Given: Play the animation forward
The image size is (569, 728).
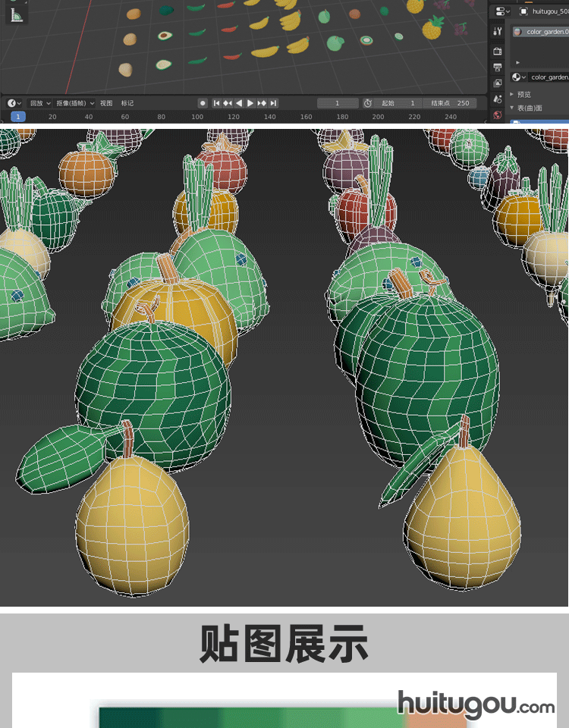Looking at the screenshot, I should (250, 103).
